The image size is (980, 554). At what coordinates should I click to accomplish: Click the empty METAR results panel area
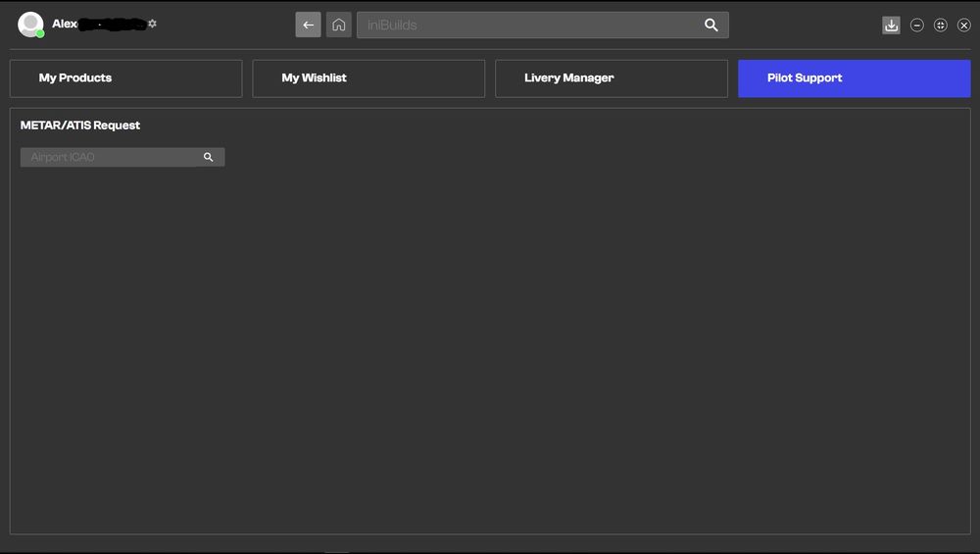pos(490,343)
